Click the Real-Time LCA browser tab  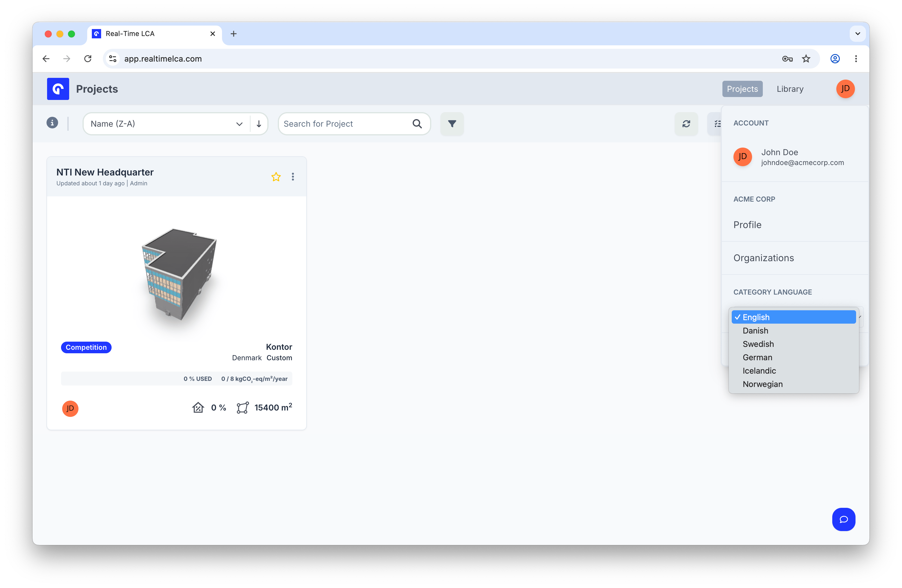(x=155, y=34)
